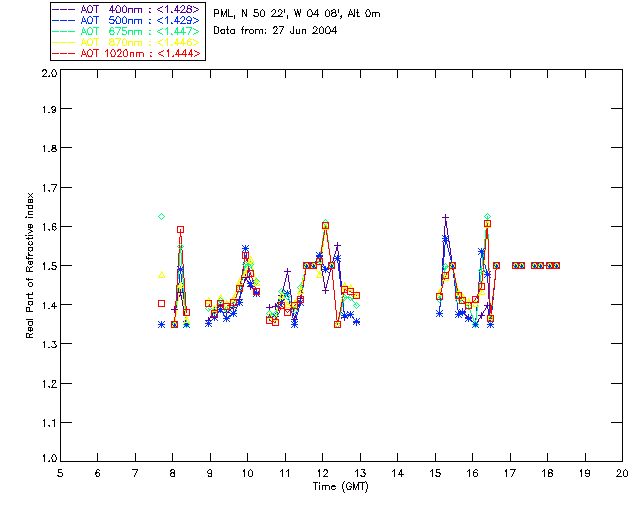Click the 1.2 y-axis tick label
Image resolution: width=640 pixels, height=512 pixels.
[49, 384]
